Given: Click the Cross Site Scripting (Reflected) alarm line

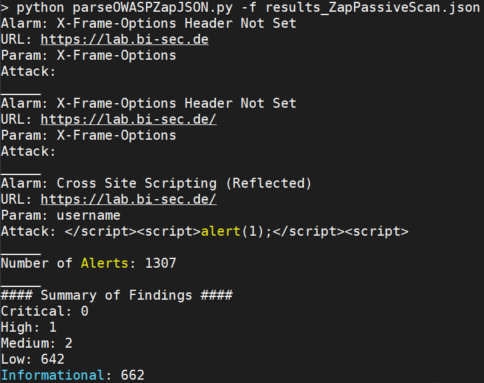Looking at the screenshot, I should coord(156,183).
